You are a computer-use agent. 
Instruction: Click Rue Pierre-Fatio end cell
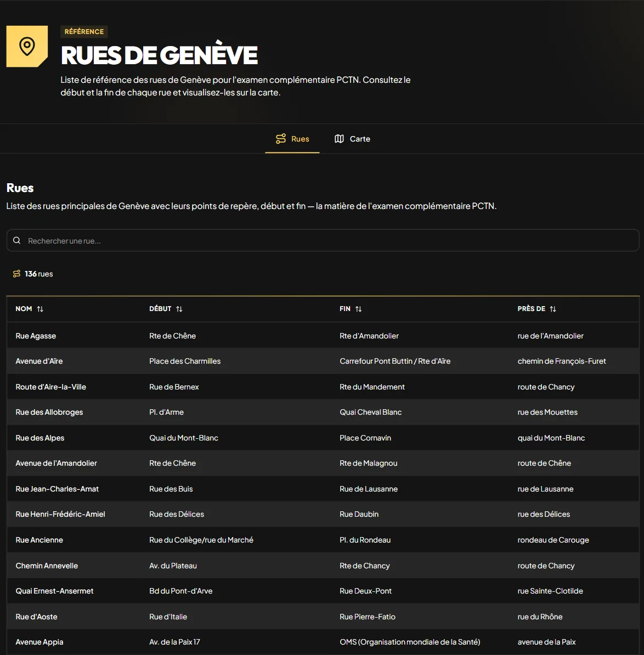(368, 617)
